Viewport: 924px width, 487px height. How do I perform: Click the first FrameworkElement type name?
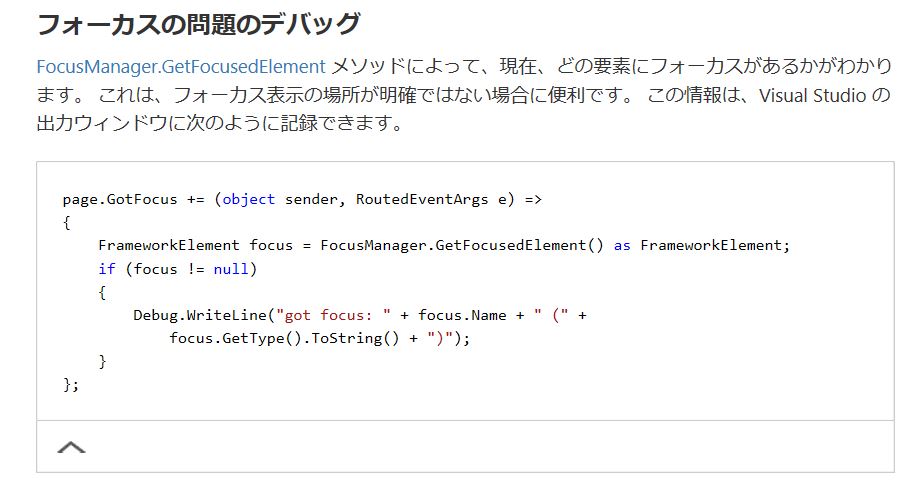coord(168,245)
